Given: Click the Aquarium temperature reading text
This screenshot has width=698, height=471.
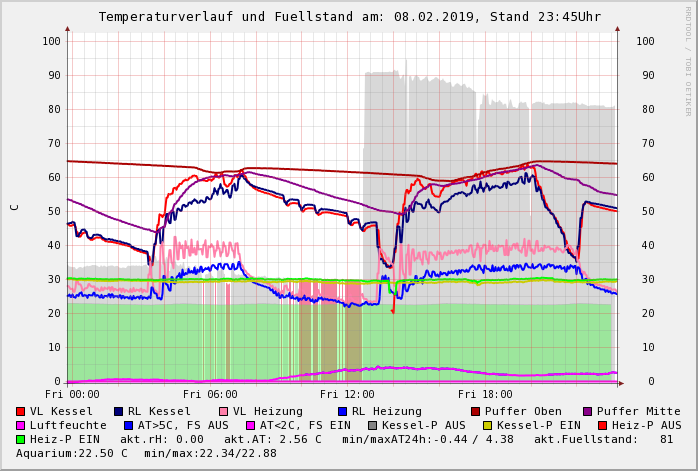Looking at the screenshot, I should click(x=72, y=453).
